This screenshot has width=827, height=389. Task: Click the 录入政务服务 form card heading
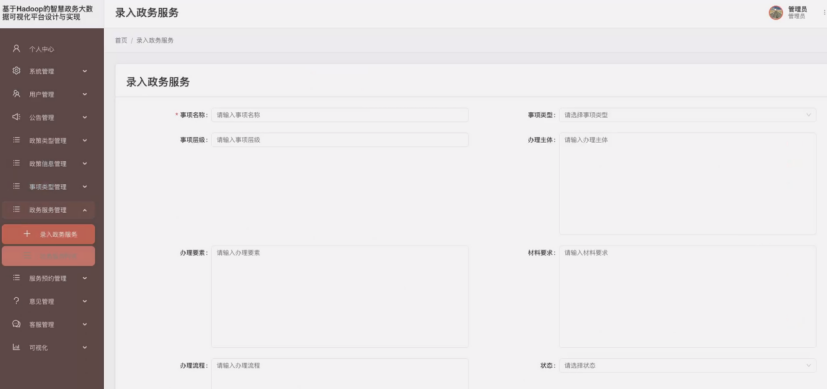(x=158, y=82)
